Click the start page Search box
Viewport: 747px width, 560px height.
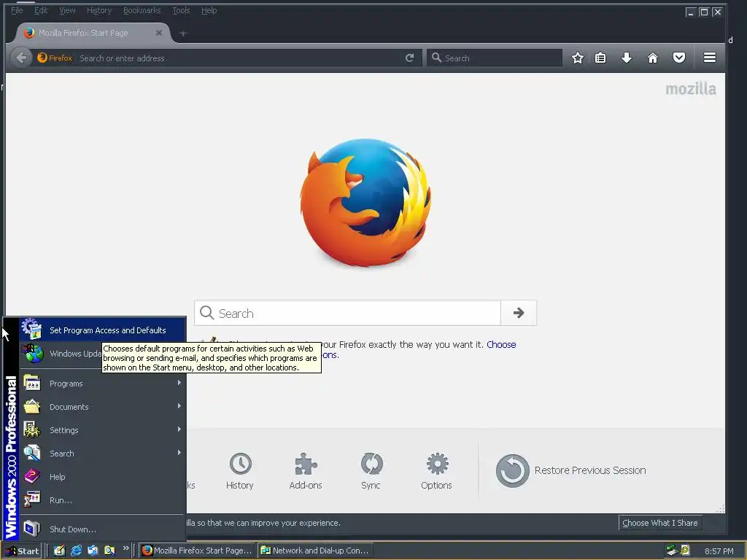click(348, 313)
